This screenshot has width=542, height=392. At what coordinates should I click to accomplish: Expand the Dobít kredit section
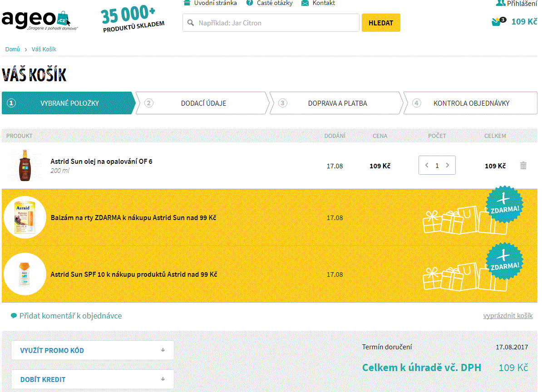pos(92,379)
